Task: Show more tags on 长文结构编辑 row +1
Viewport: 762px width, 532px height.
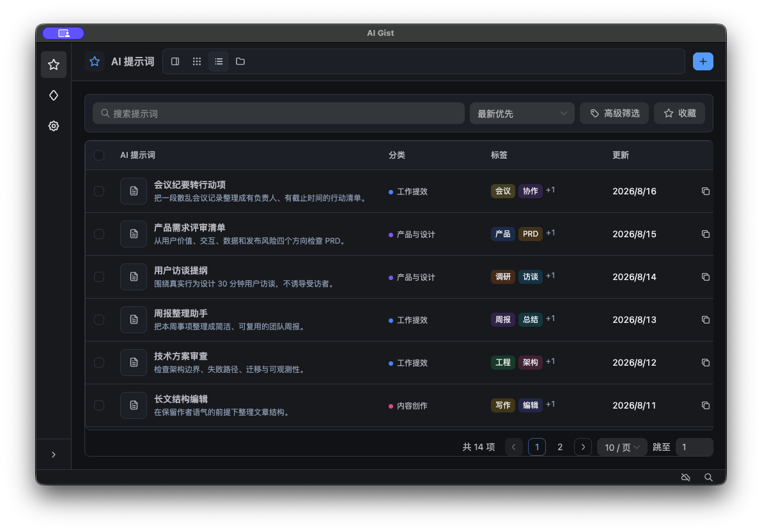Action: 550,404
